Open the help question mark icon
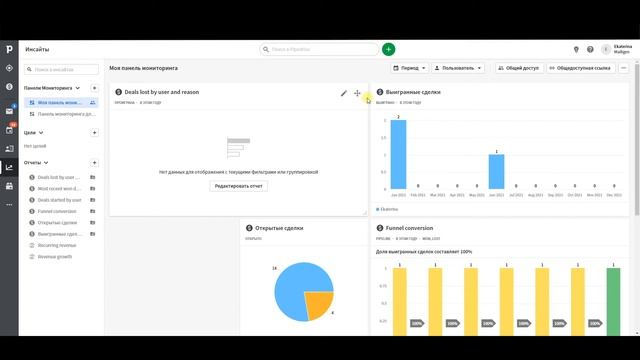Screen dimensions: 640x360 [590, 49]
